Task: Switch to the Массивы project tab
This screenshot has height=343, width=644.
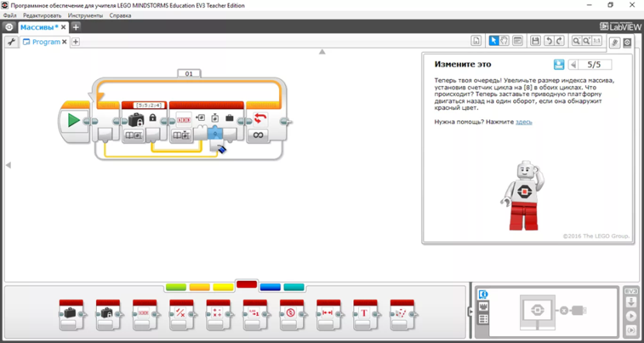Action: pyautogui.click(x=39, y=27)
